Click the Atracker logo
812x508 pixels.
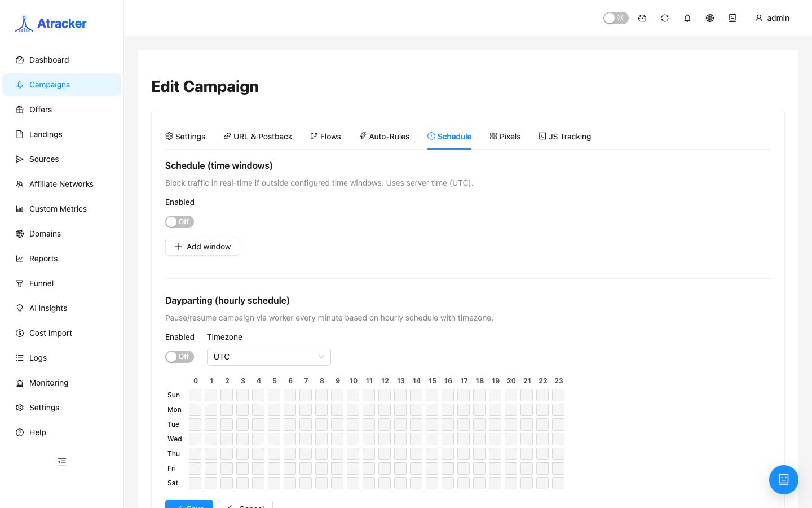tap(51, 24)
